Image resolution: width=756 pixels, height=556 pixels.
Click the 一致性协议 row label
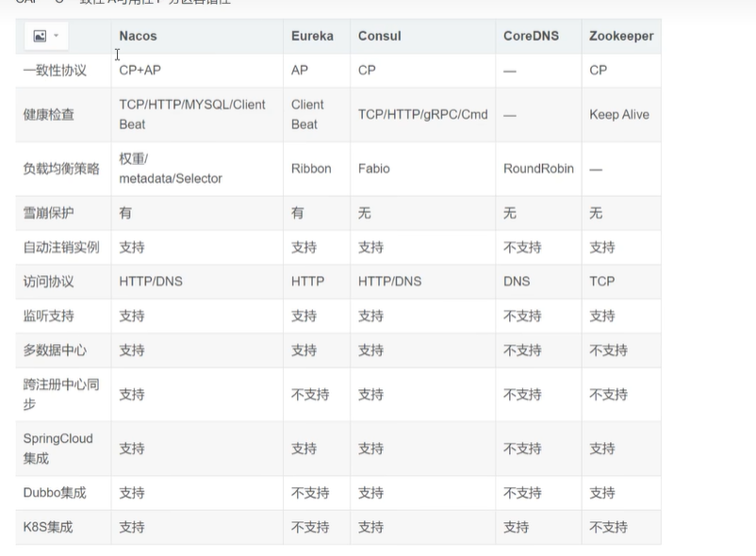pyautogui.click(x=55, y=71)
